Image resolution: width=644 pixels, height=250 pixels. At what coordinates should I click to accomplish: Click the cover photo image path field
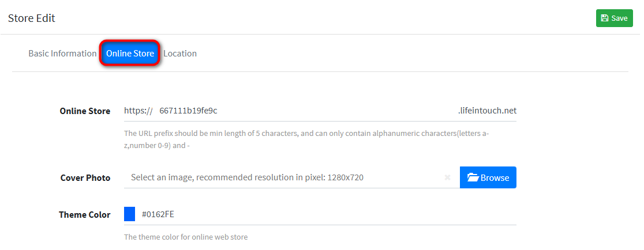click(x=283, y=177)
